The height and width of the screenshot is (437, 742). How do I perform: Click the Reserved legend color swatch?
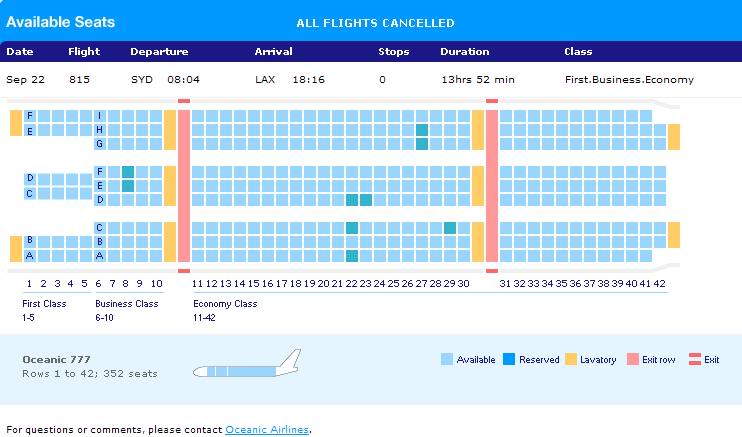click(x=509, y=359)
